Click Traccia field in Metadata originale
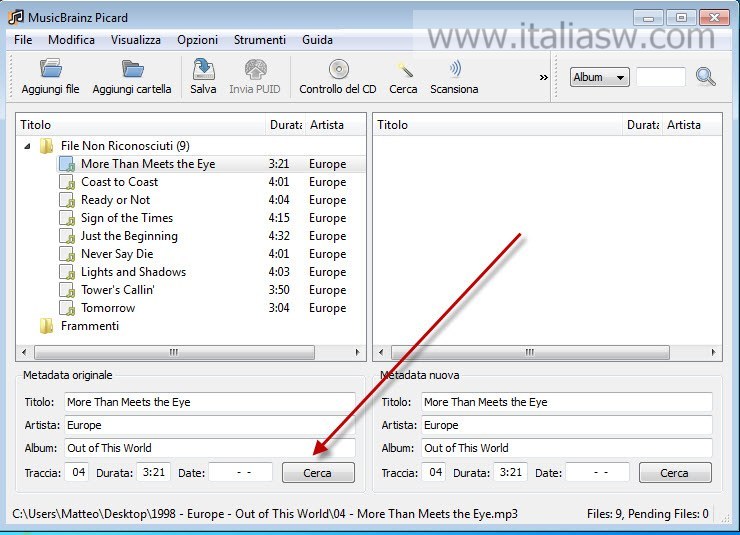 [78, 472]
